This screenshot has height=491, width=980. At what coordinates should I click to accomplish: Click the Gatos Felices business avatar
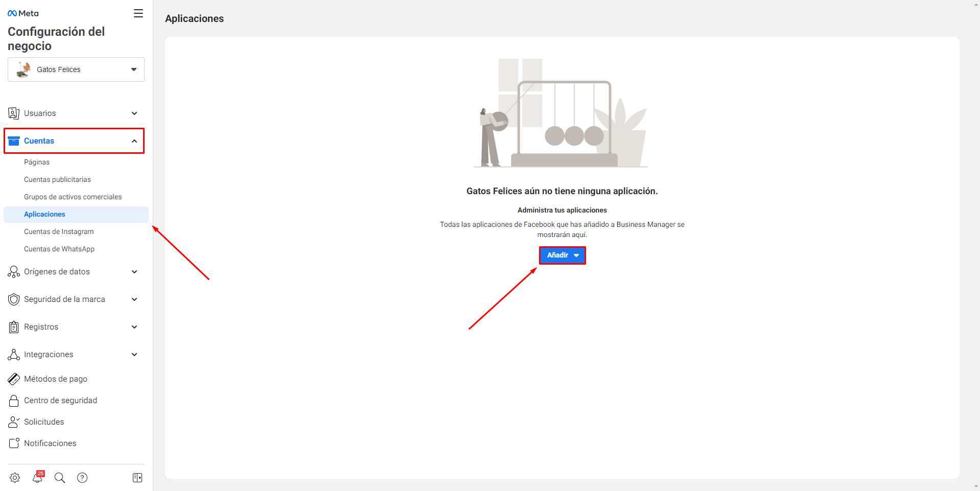pyautogui.click(x=24, y=69)
